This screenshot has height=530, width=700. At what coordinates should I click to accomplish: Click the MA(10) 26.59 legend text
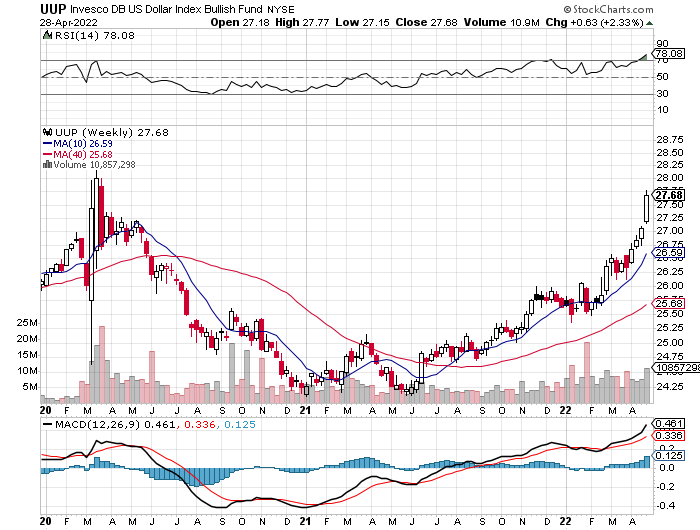(x=83, y=143)
